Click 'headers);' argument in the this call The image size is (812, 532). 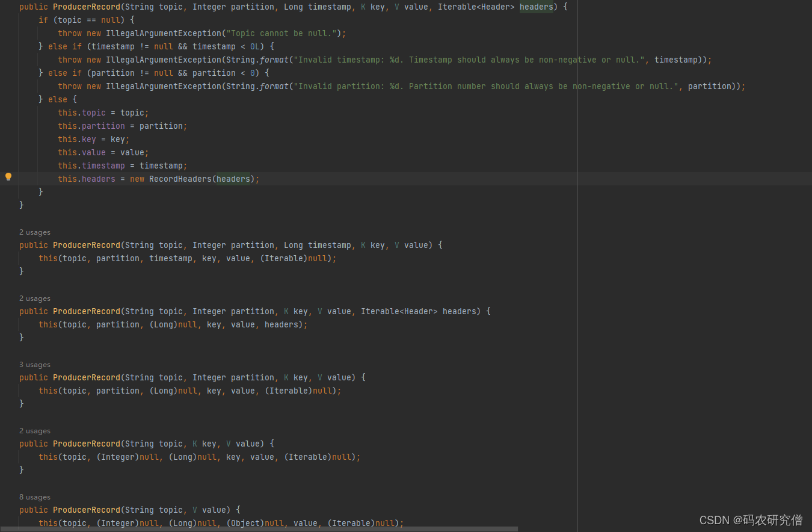click(x=286, y=324)
